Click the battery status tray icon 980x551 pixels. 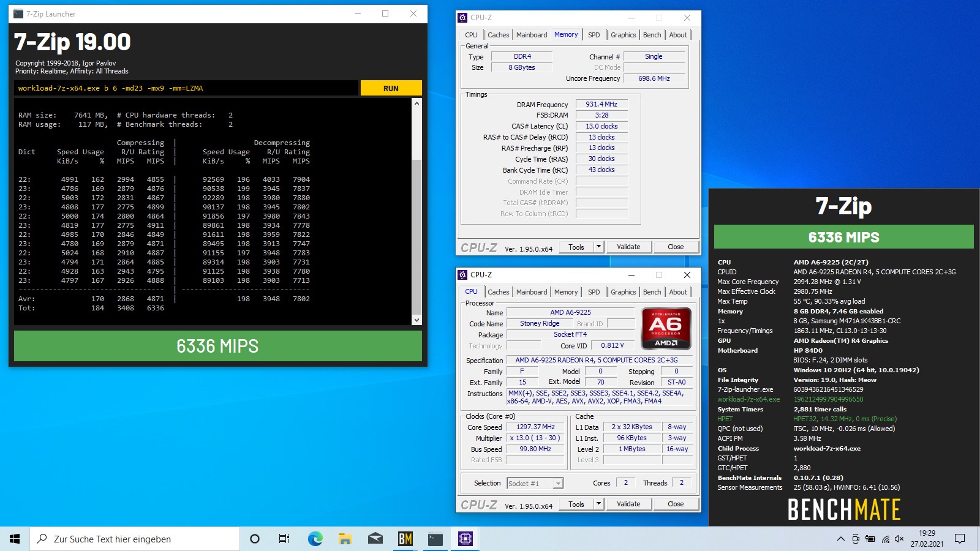click(870, 539)
